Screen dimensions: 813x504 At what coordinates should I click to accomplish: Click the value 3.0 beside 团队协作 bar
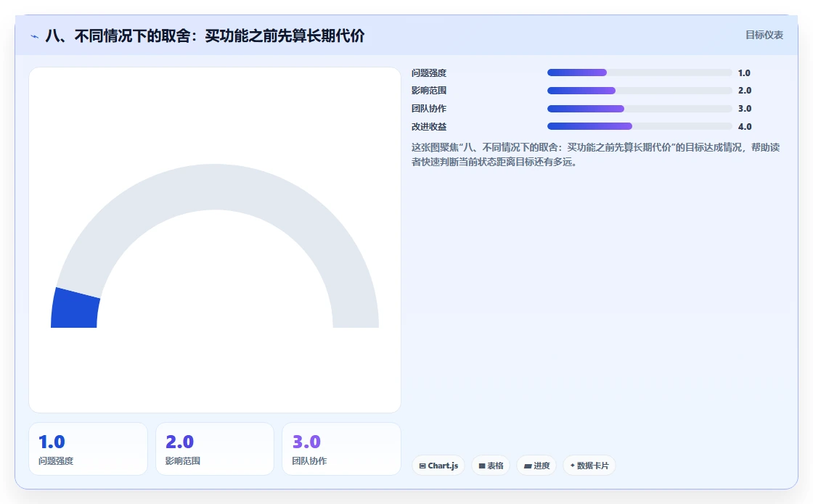coord(745,109)
